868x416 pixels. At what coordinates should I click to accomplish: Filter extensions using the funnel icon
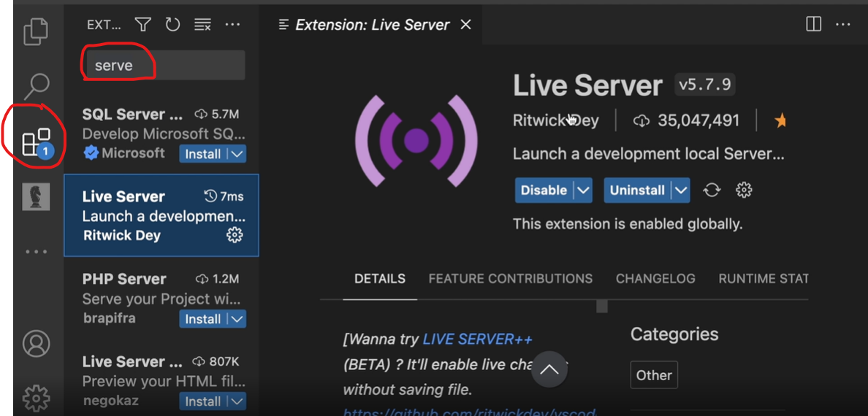[143, 25]
